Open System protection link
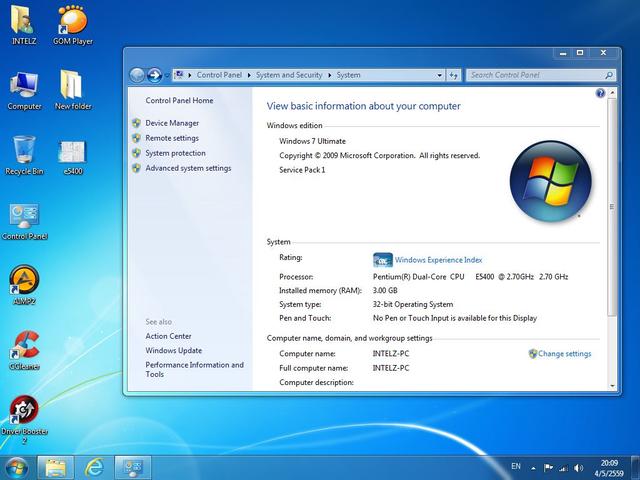The height and width of the screenshot is (480, 640). pos(176,153)
